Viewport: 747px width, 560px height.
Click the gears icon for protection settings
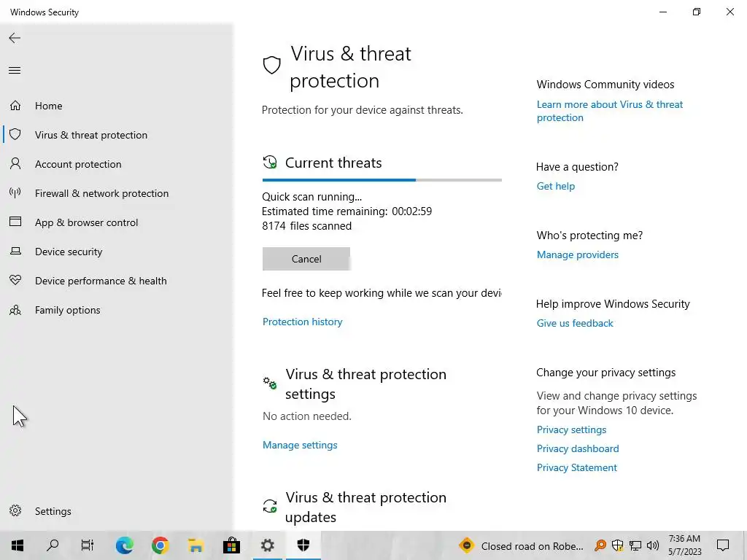pyautogui.click(x=270, y=382)
